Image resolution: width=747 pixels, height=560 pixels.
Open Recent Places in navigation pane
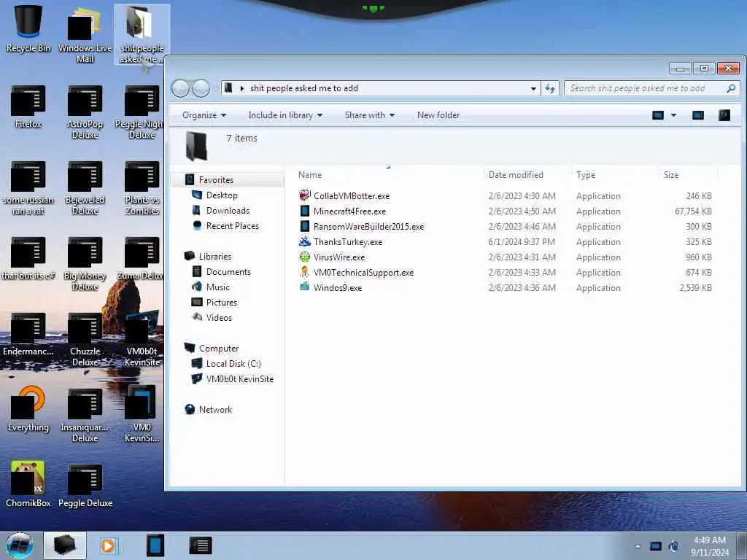click(x=233, y=226)
